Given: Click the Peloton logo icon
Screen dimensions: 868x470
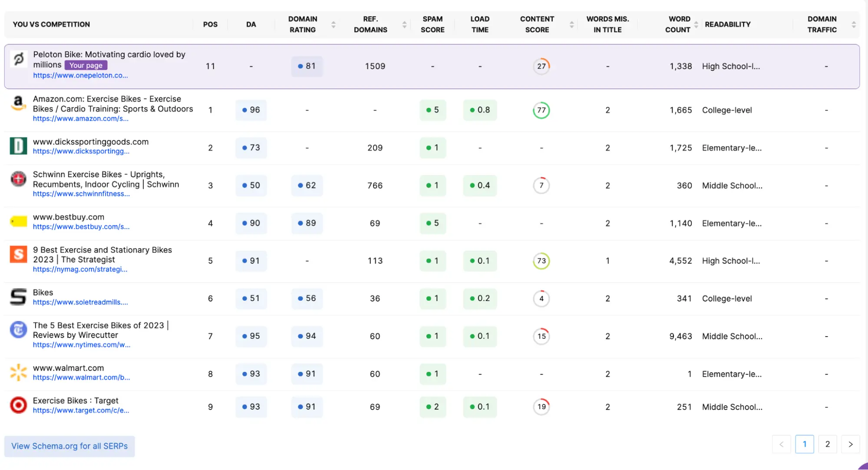Looking at the screenshot, I should [x=18, y=60].
